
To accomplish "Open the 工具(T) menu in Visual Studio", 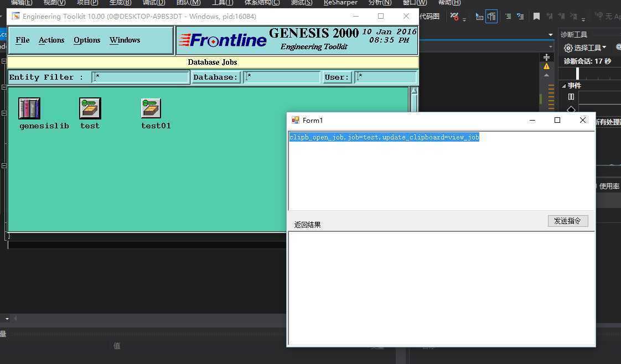I will pos(222,2).
